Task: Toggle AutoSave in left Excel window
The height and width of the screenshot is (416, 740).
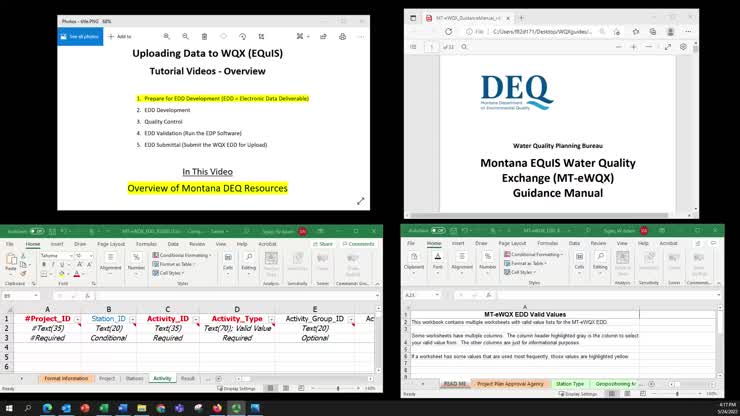Action: (x=36, y=231)
